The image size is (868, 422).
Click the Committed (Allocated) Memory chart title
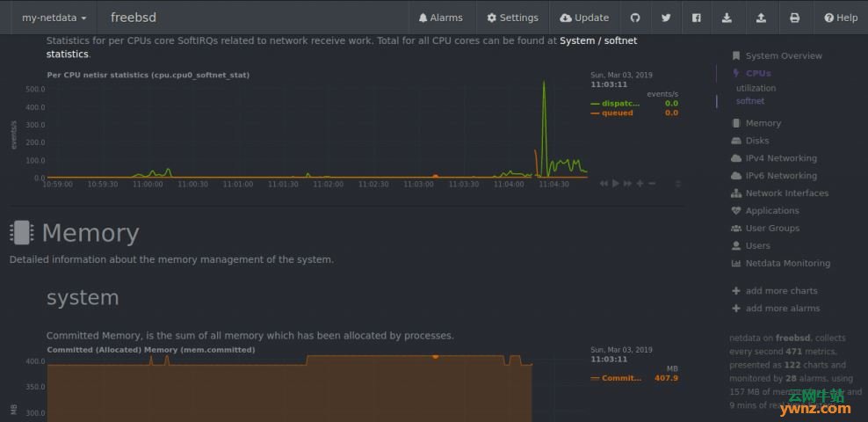point(151,350)
